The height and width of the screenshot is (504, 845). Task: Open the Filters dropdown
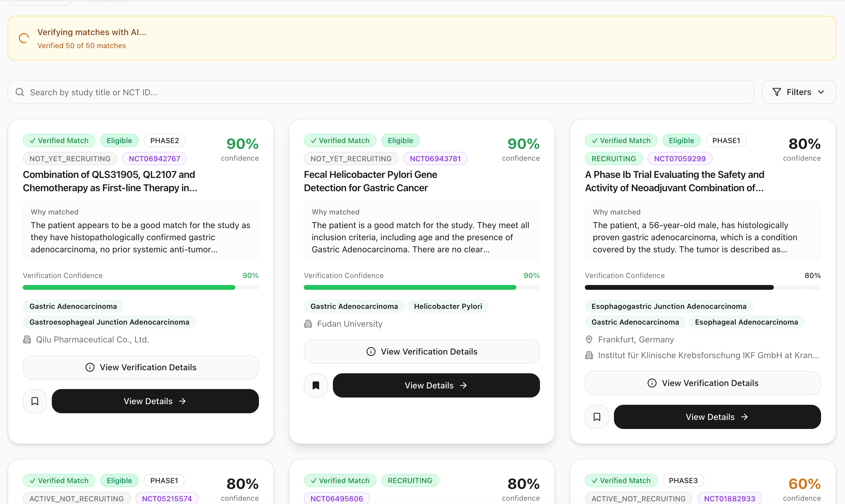click(x=798, y=92)
